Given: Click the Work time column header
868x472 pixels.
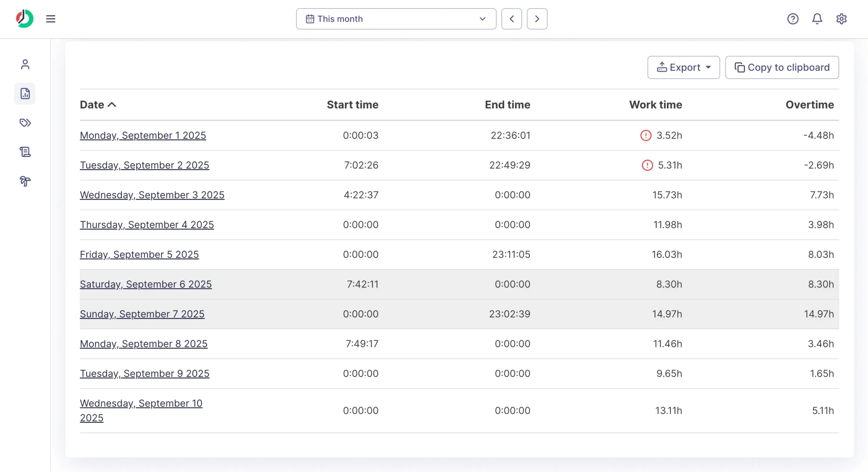Looking at the screenshot, I should point(656,104).
